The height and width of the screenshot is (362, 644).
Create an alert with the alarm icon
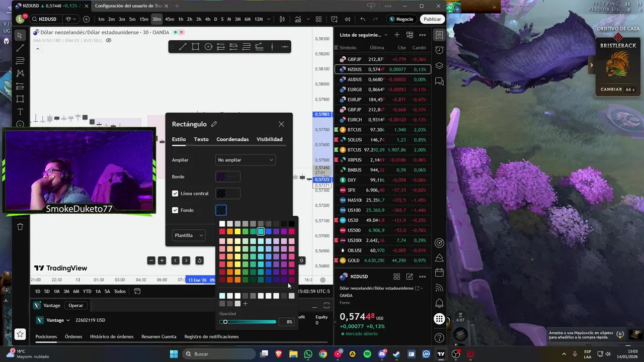335,19
